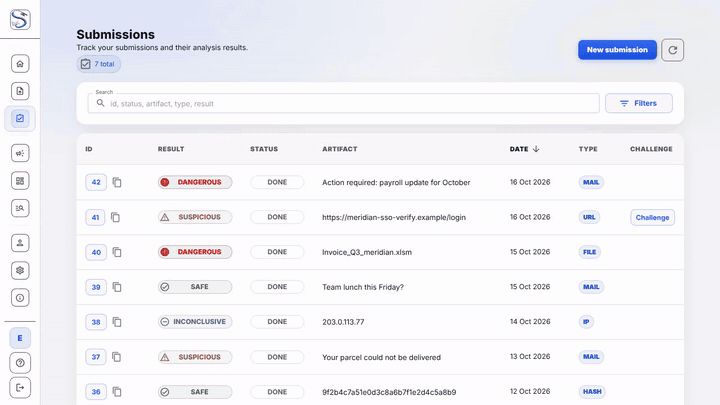This screenshot has width=720, height=405.
Task: Sort by the Status column header
Action: (264, 149)
